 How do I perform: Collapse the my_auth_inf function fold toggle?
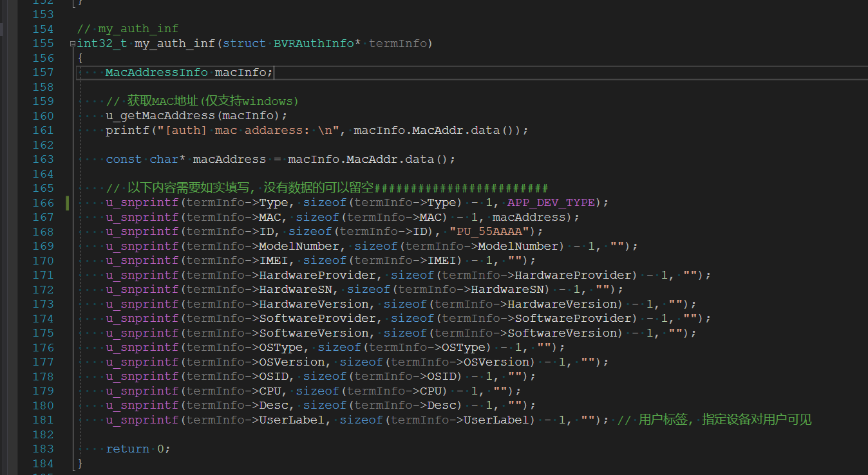[x=73, y=44]
